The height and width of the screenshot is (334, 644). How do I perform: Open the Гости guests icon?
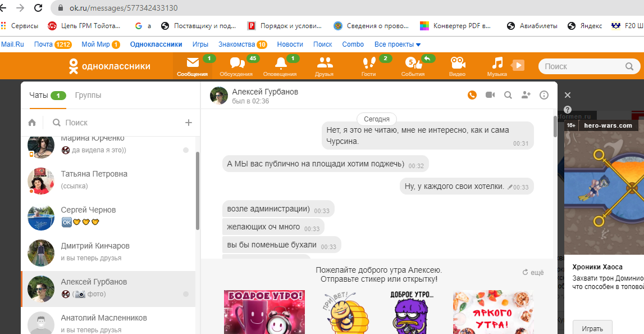pyautogui.click(x=369, y=66)
